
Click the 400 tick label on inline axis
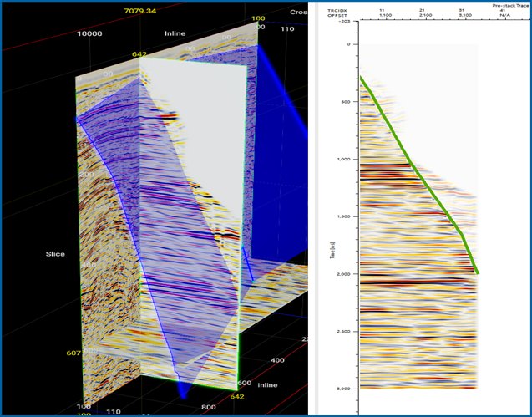277,360
